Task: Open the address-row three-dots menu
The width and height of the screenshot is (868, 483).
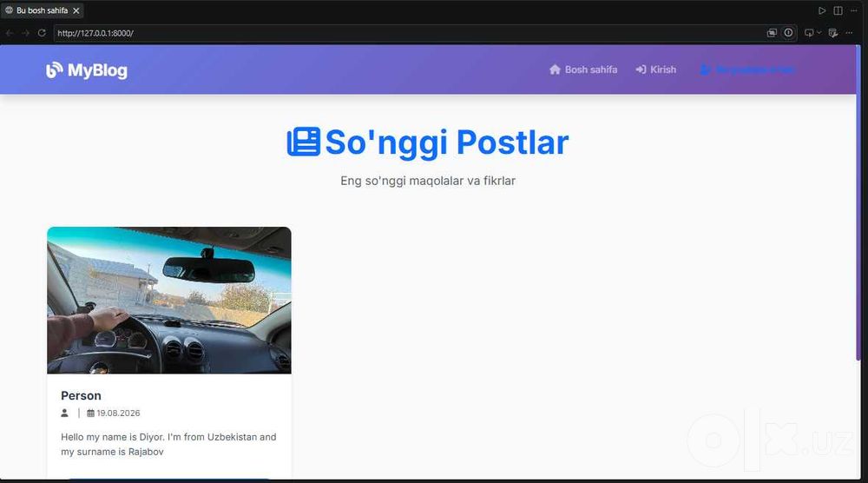Action: (849, 33)
